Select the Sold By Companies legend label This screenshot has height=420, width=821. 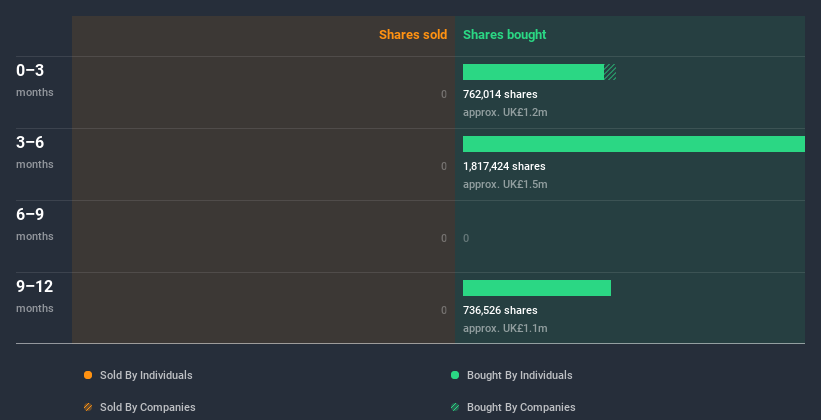(x=148, y=407)
